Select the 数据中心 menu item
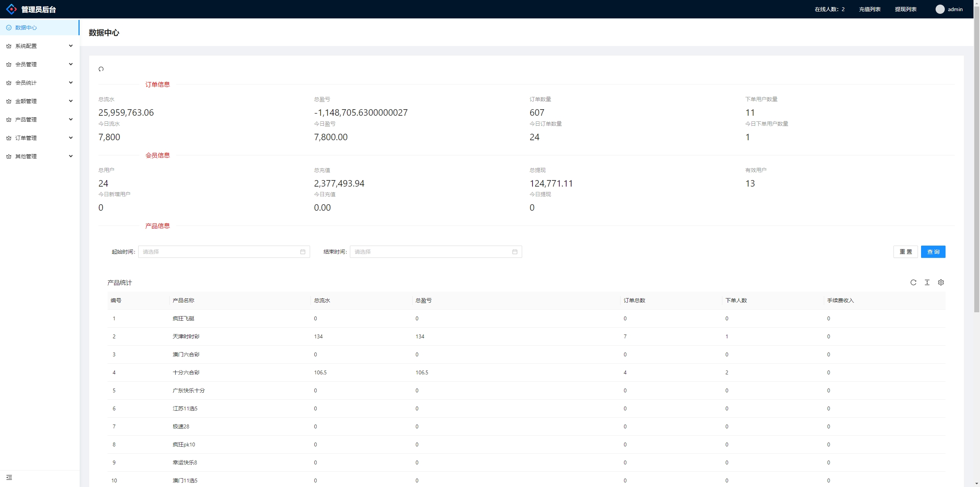 coord(26,28)
